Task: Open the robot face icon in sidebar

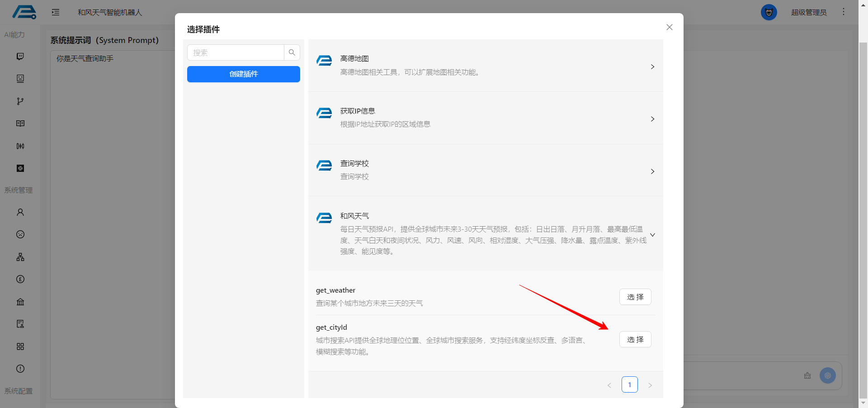Action: coord(20,79)
